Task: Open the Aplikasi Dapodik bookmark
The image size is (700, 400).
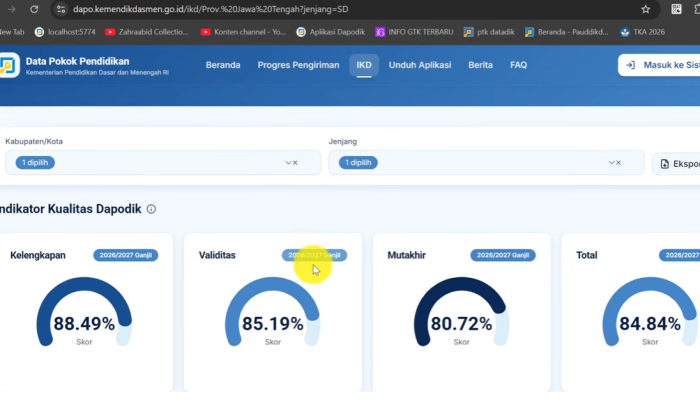Action: pyautogui.click(x=331, y=32)
